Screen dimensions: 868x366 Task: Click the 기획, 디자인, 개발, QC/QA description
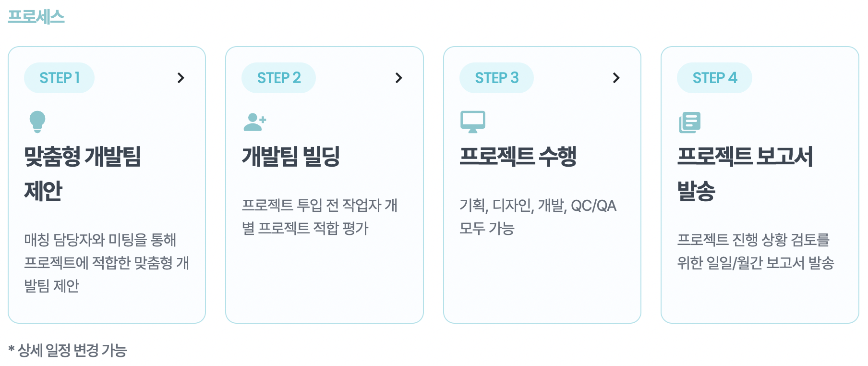coord(538,217)
